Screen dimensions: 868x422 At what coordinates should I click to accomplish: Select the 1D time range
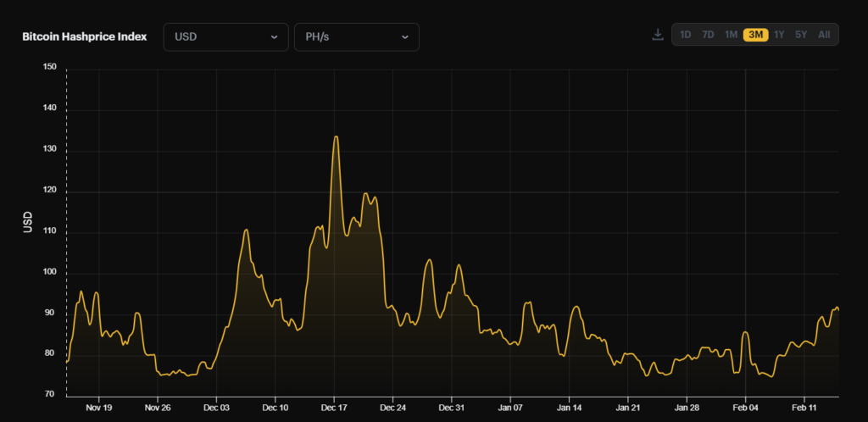(x=686, y=35)
